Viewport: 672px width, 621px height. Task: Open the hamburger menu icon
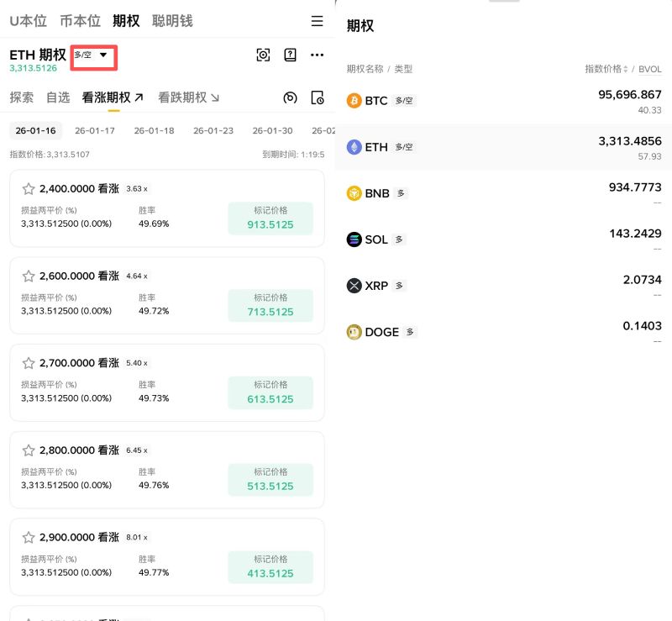tap(317, 21)
